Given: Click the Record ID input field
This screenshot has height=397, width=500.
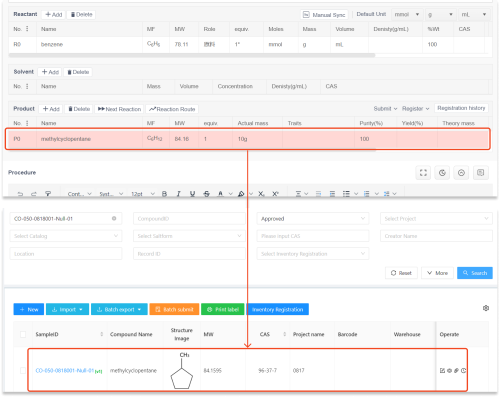Looking at the screenshot, I should [189, 254].
